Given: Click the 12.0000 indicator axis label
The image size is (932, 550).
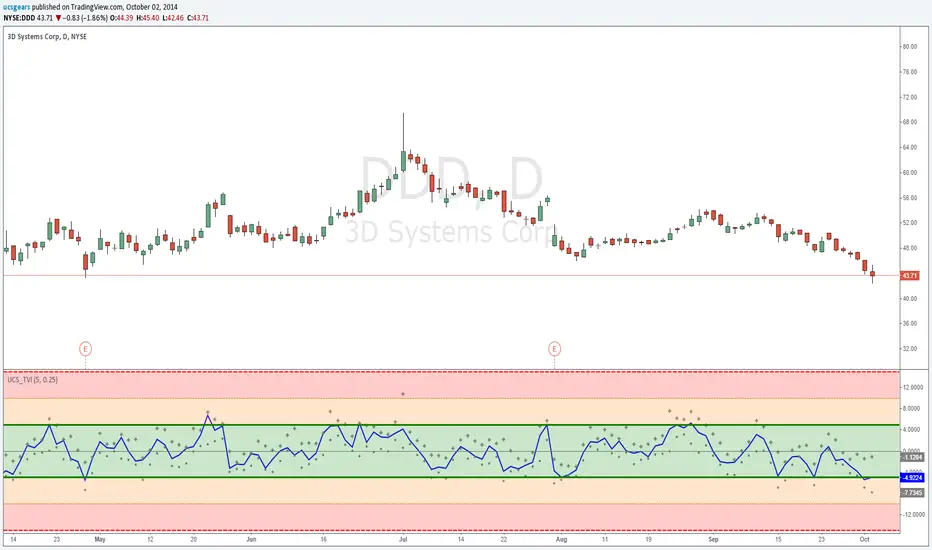Looking at the screenshot, I should (912, 387).
